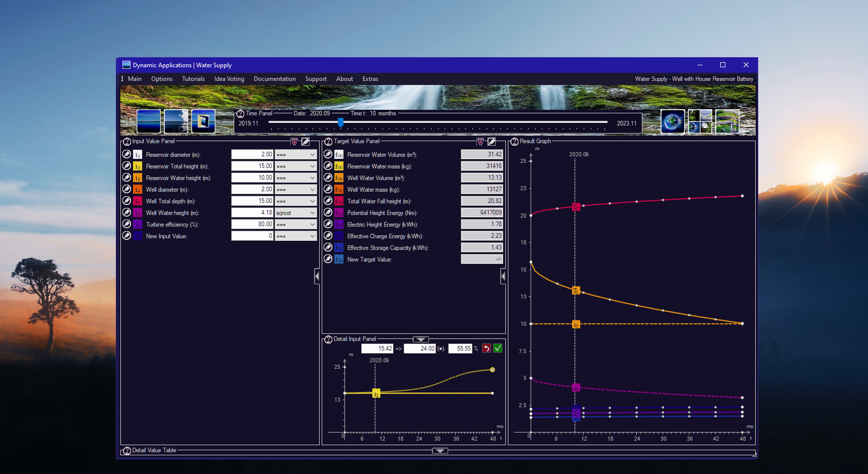Toggle the round button beside Potential Height Energy
Viewport: 868px width, 474px height.
click(328, 212)
